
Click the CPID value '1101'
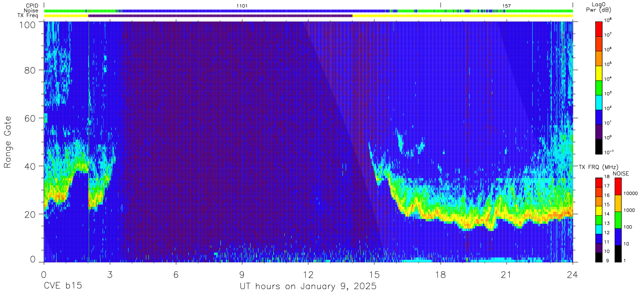click(x=242, y=6)
